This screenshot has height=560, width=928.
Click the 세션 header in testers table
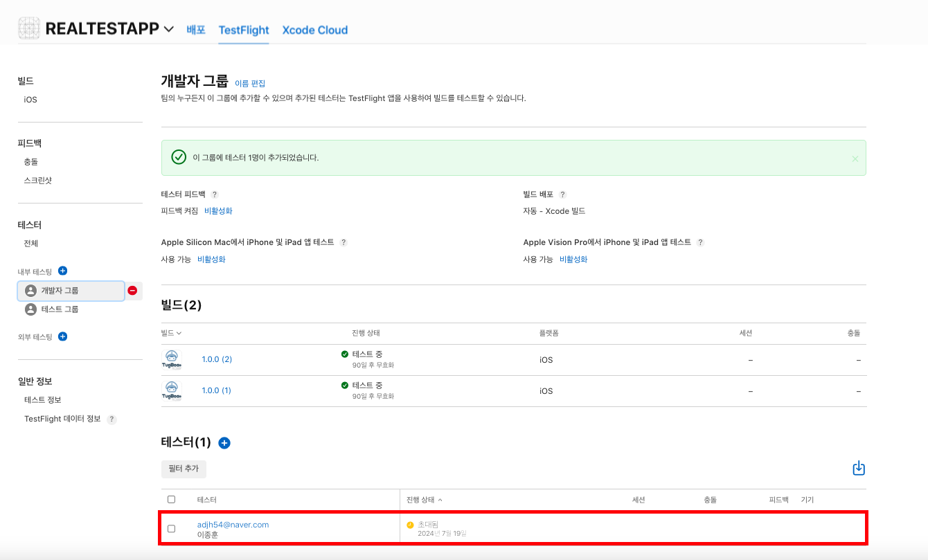coord(639,499)
